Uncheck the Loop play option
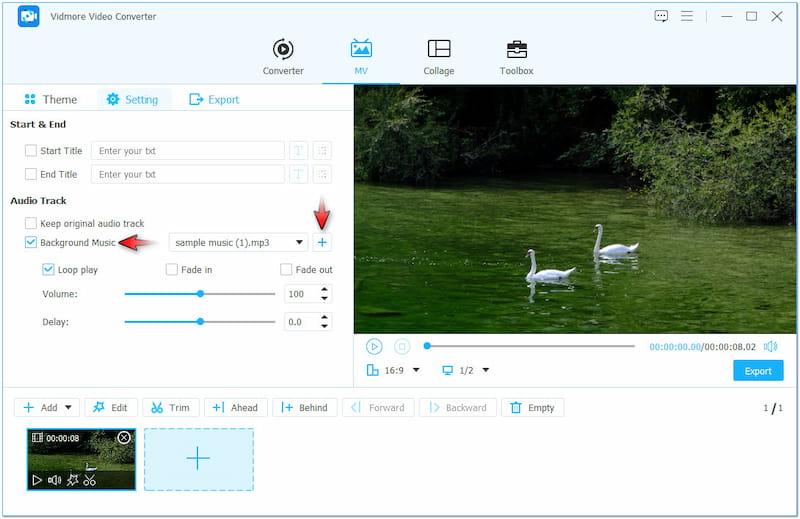Viewport: 800px width, 519px height. 48,269
